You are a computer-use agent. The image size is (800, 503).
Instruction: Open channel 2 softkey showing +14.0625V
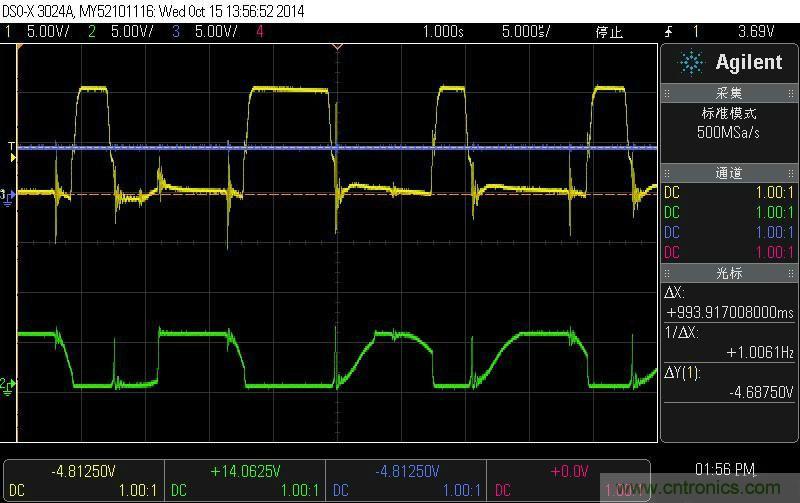[243, 480]
